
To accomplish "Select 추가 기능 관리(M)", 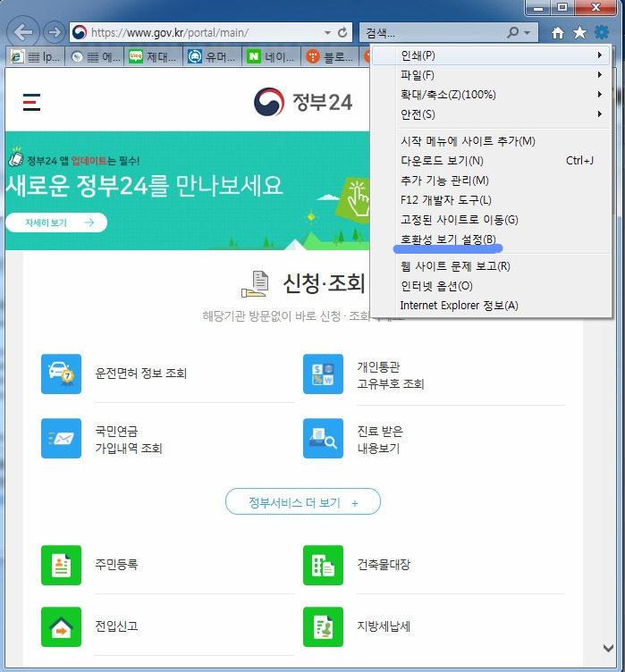I will pyautogui.click(x=491, y=181).
